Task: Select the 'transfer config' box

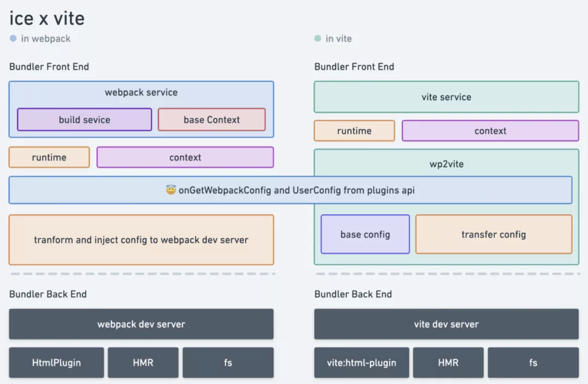Action: [494, 234]
